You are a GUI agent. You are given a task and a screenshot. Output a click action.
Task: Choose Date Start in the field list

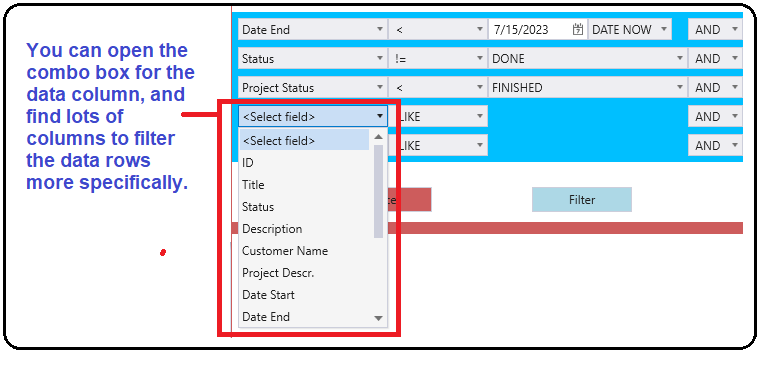(x=304, y=295)
